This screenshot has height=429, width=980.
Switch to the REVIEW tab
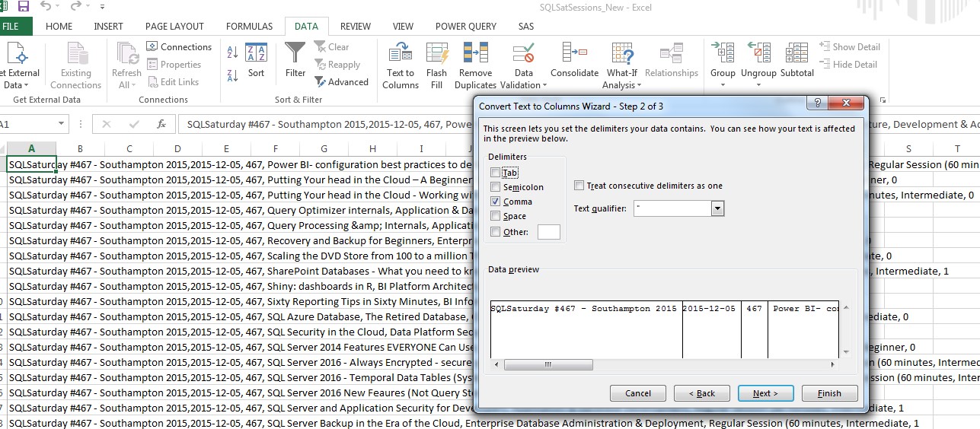[356, 26]
